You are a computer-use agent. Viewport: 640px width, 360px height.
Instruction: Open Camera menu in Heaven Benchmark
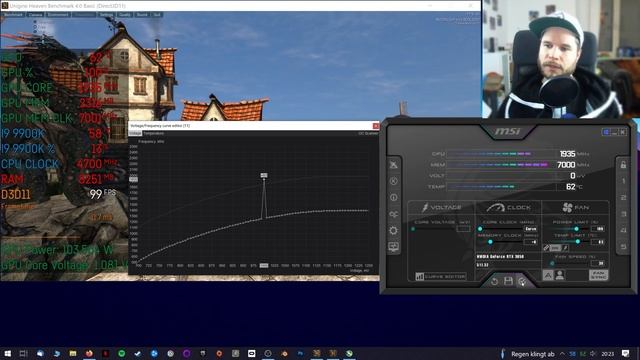tap(36, 15)
